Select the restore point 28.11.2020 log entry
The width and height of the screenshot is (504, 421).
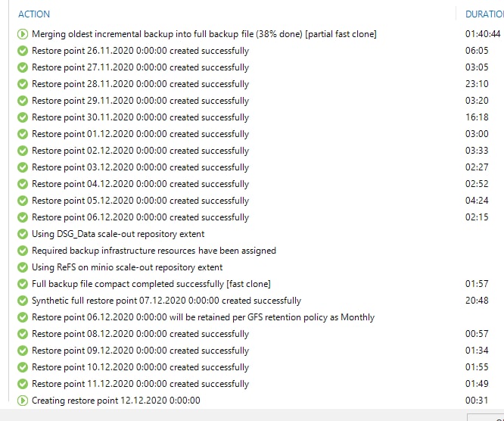(140, 84)
